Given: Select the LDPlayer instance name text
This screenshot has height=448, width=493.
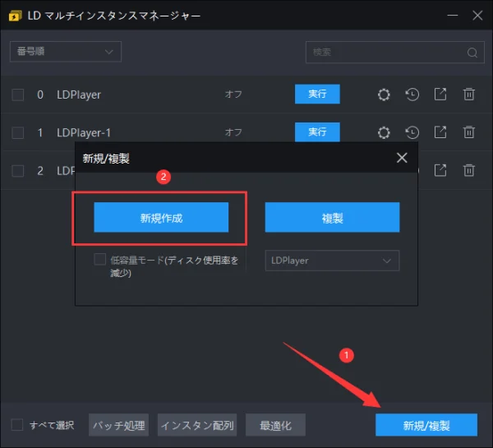Looking at the screenshot, I should (x=79, y=95).
